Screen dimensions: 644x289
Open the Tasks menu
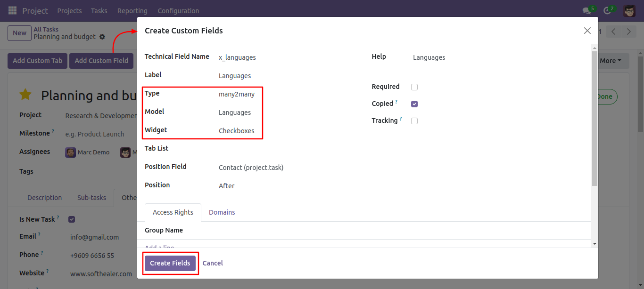click(x=99, y=10)
